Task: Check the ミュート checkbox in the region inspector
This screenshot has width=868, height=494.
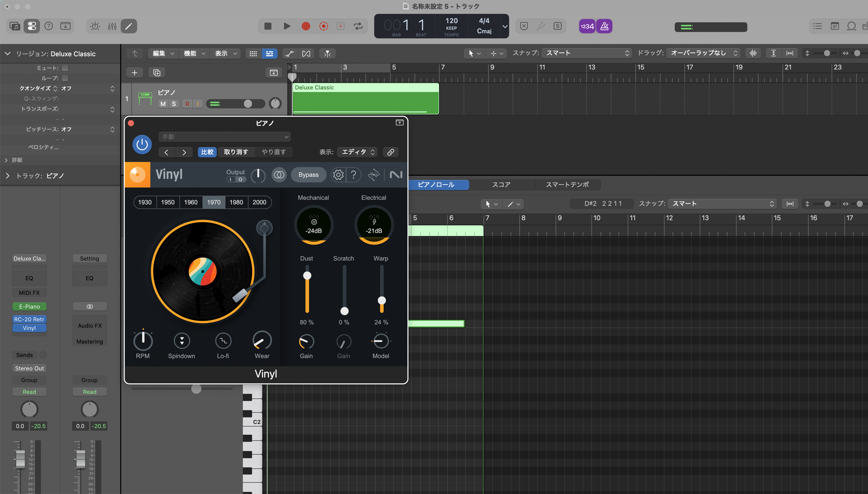Action: (65, 68)
